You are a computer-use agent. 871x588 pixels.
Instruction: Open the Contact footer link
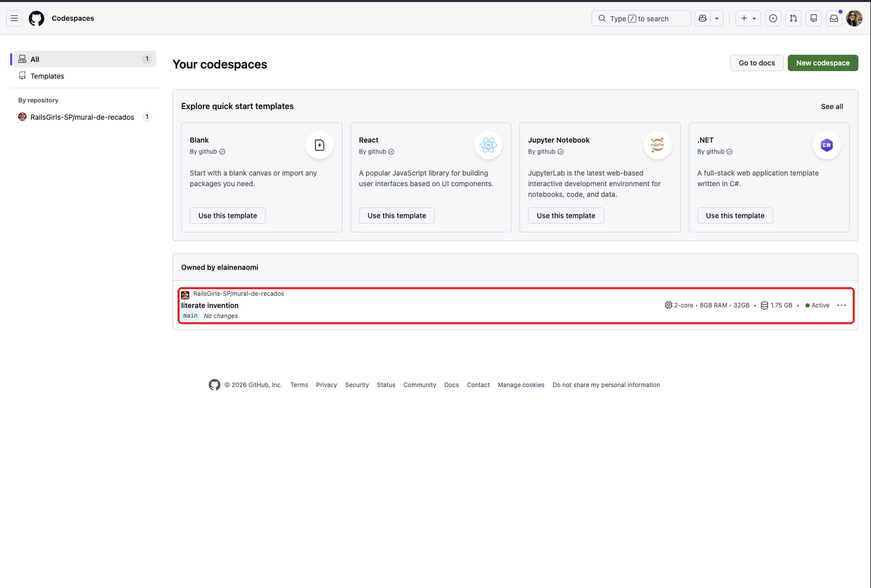[478, 385]
